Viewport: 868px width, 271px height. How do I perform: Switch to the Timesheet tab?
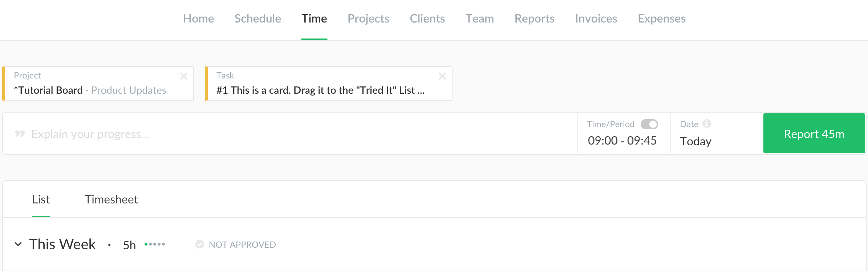pyautogui.click(x=111, y=199)
